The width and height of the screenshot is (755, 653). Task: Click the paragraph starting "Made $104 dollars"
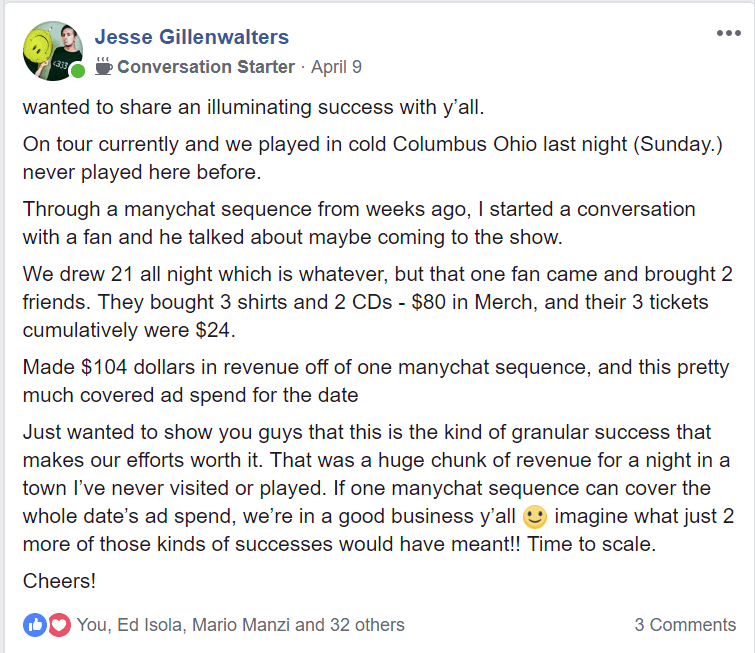click(x=376, y=381)
